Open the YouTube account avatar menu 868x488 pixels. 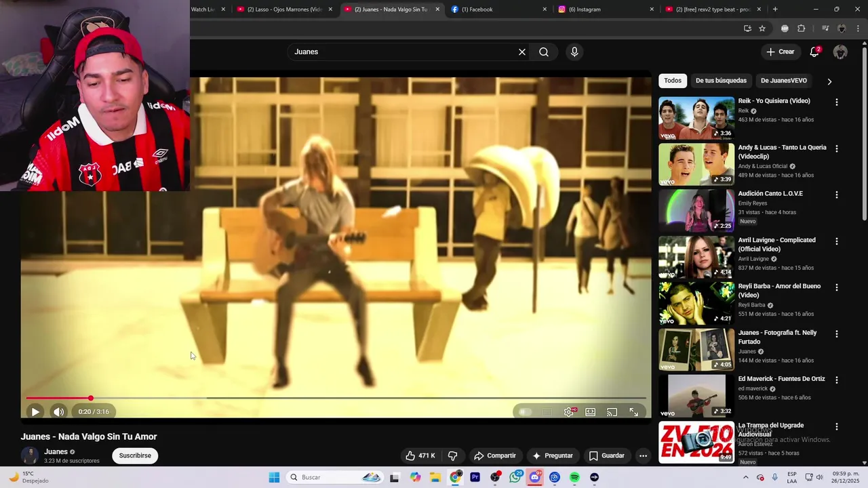[840, 52]
